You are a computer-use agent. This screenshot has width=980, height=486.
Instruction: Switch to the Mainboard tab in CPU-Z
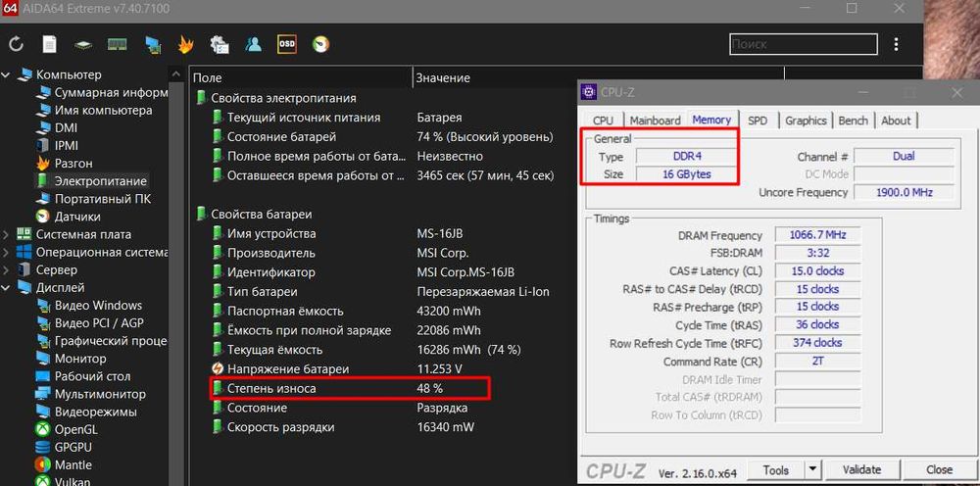click(655, 121)
